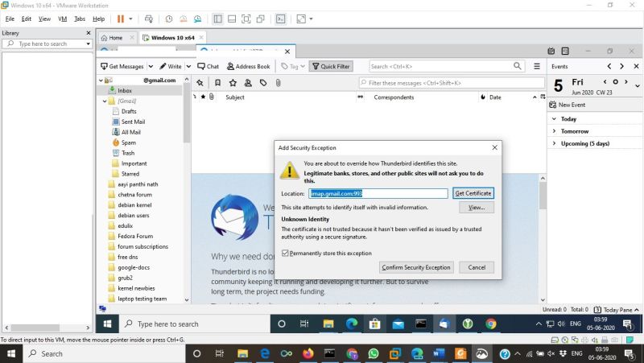Click the Thunderbird icon in guest taskbar

coord(444,324)
